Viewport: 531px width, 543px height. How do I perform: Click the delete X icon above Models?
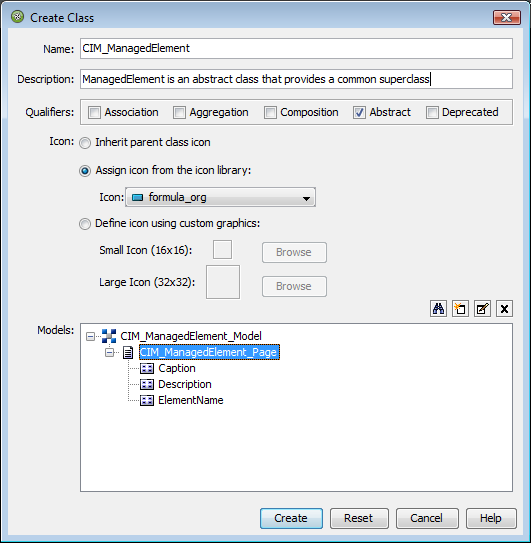504,309
